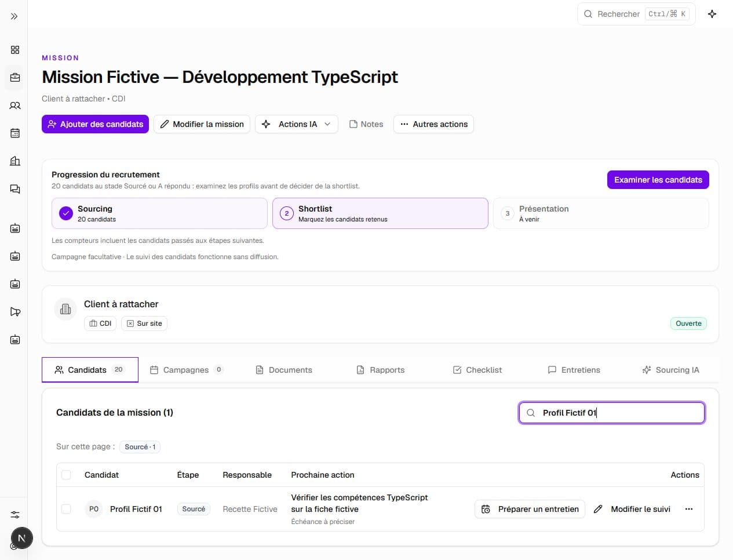This screenshot has width=733, height=560.
Task: Click Préparer un entretien button
Action: 530,509
